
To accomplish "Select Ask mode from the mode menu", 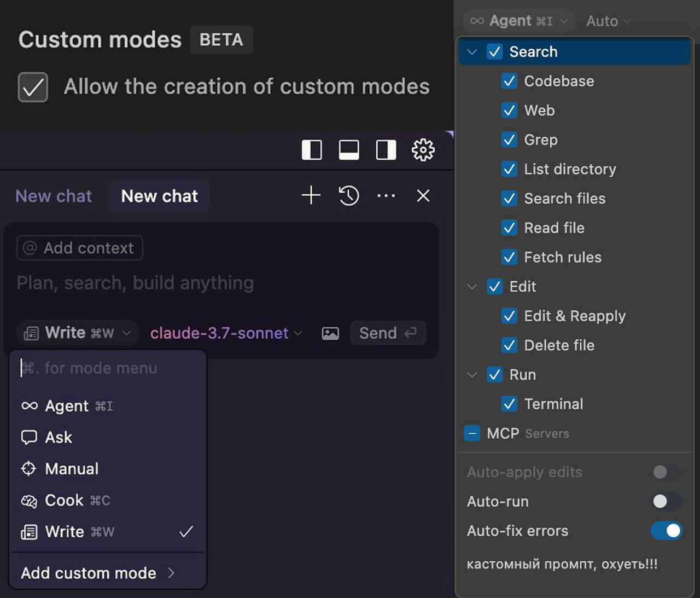I will tap(57, 437).
